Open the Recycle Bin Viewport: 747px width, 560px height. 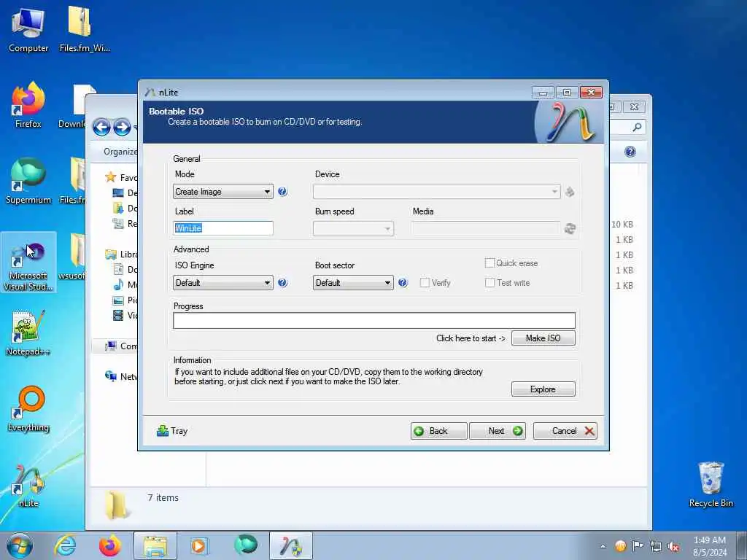click(x=711, y=485)
